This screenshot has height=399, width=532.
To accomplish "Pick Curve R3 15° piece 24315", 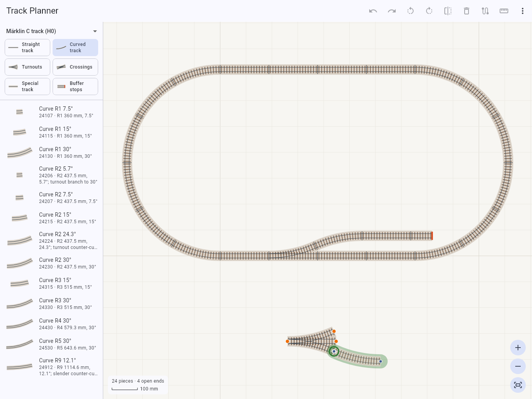I will pyautogui.click(x=51, y=283).
